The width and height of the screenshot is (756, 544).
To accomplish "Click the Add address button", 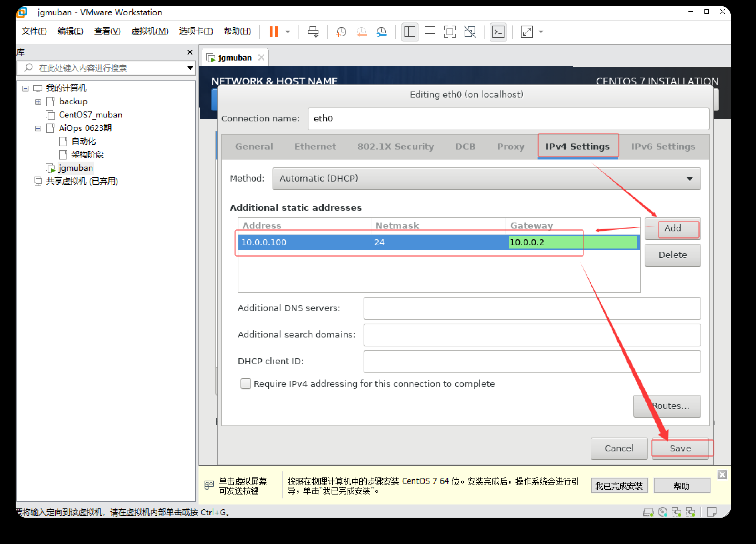I will tap(673, 228).
